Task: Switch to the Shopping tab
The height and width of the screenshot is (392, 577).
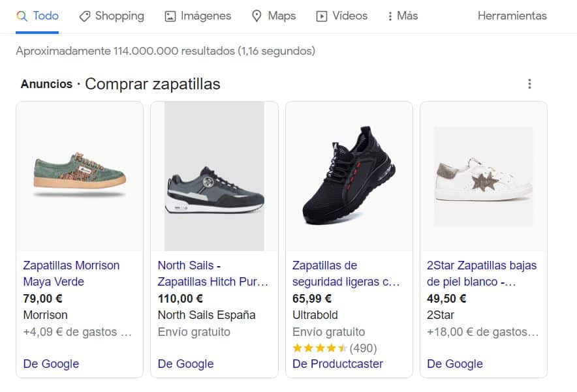Action: [x=119, y=16]
